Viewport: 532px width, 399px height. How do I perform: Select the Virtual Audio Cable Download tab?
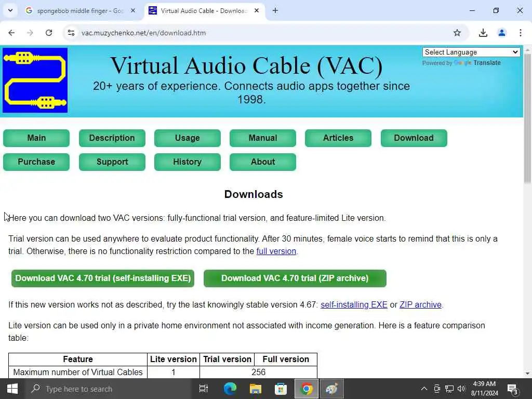pyautogui.click(x=204, y=11)
